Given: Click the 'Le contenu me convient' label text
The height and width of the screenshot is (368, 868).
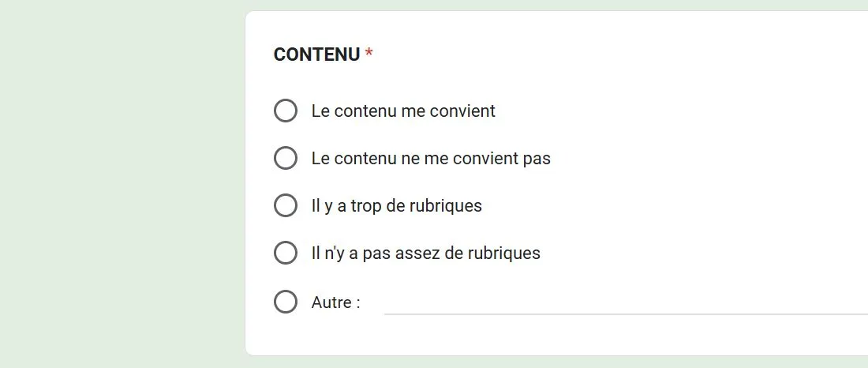Looking at the screenshot, I should (403, 111).
